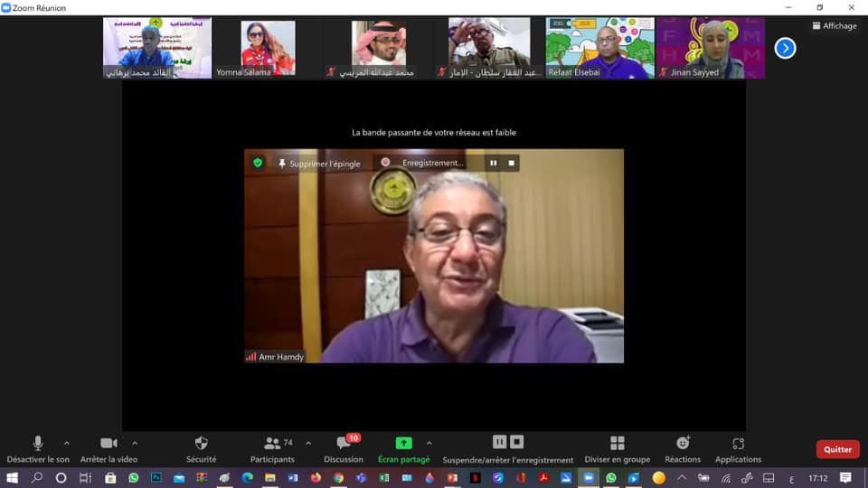This screenshot has height=488, width=868.
Task: Start sharing with Écran partagé
Action: 403,444
